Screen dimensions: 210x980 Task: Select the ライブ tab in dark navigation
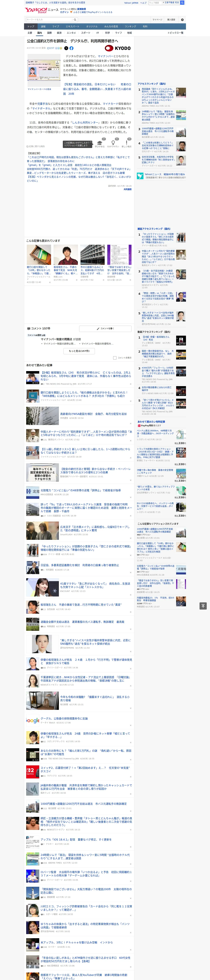pos(56,27)
